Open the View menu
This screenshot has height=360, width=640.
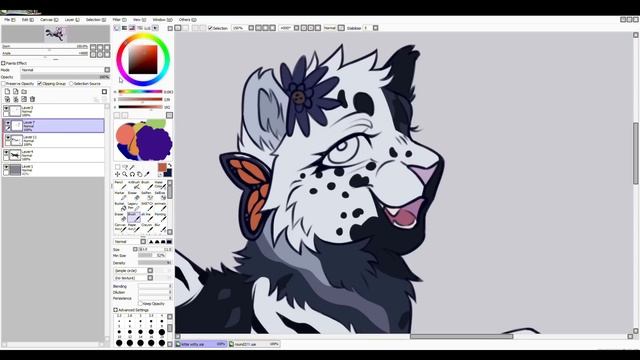(139, 20)
